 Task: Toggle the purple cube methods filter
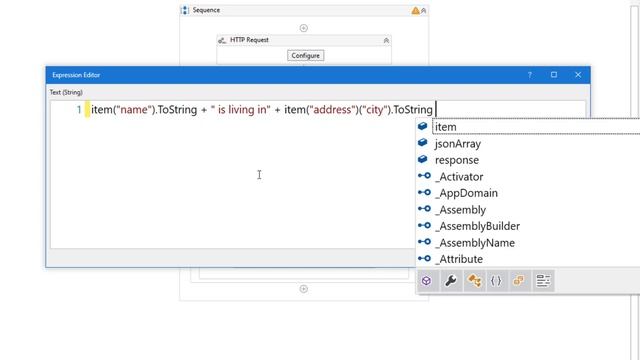point(427,281)
